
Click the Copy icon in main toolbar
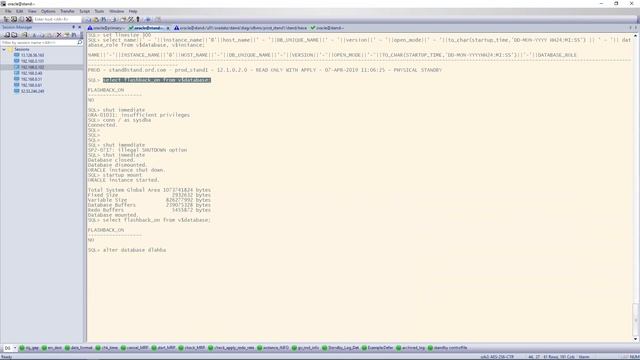88,19
